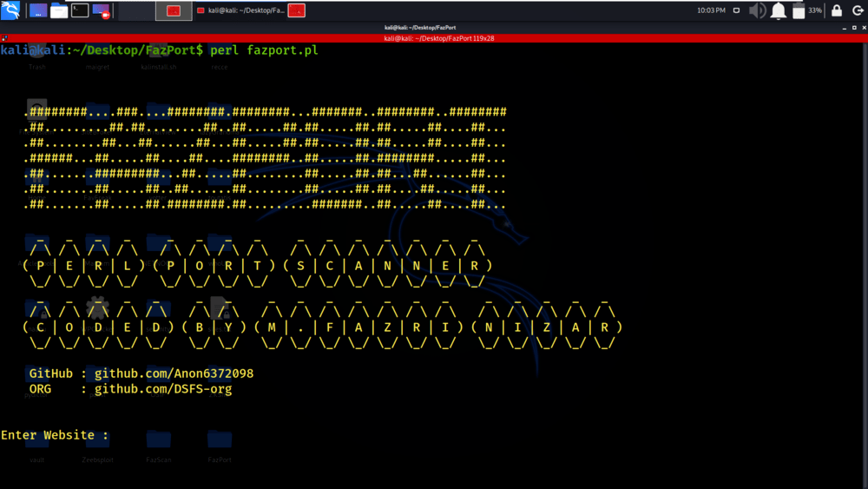Click the 33% battery percentage
Image resolution: width=868 pixels, height=489 pixels.
tap(815, 10)
